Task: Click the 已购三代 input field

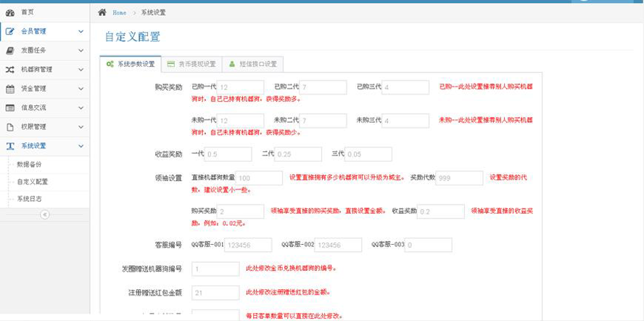Action: coord(405,87)
